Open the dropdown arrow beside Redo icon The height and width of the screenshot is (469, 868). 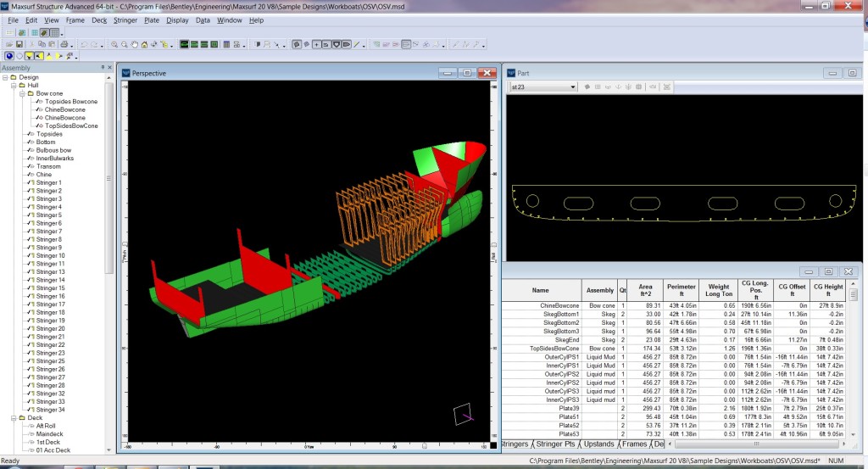coord(102,46)
